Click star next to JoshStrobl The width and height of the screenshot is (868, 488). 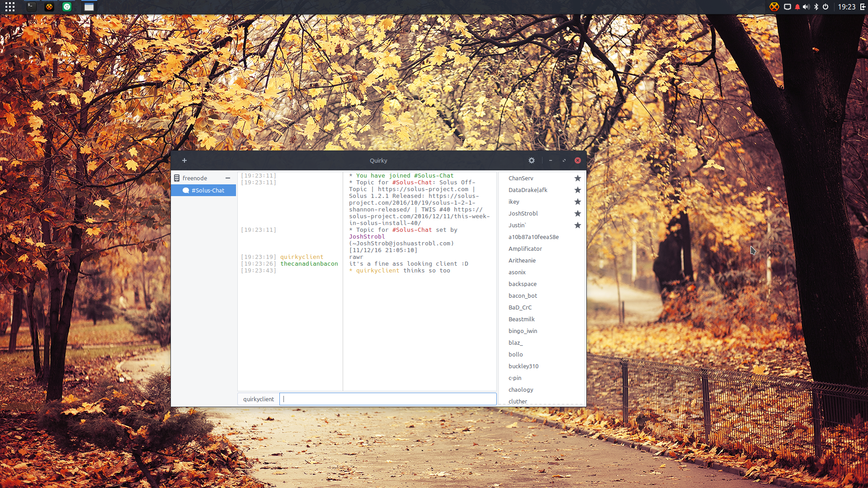[577, 213]
